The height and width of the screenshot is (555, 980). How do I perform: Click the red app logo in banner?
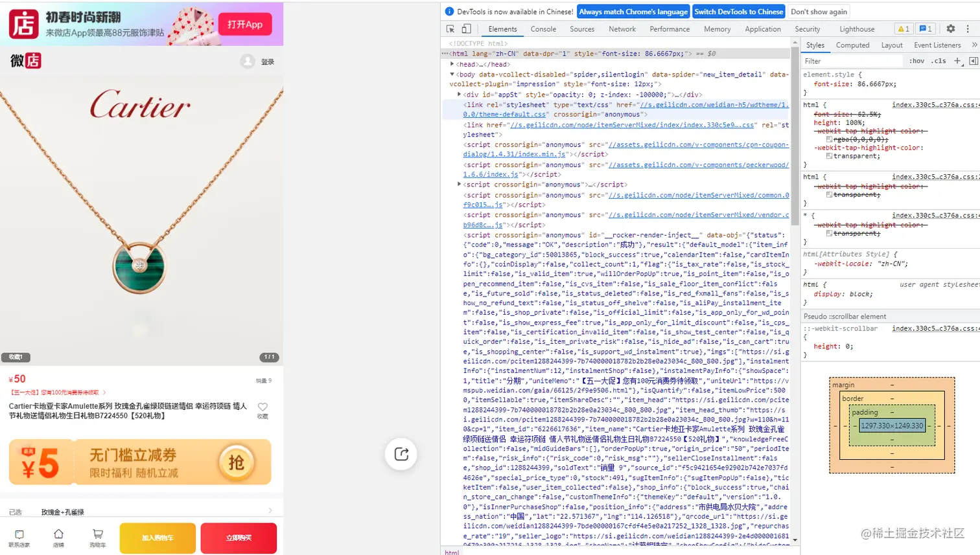pos(23,24)
